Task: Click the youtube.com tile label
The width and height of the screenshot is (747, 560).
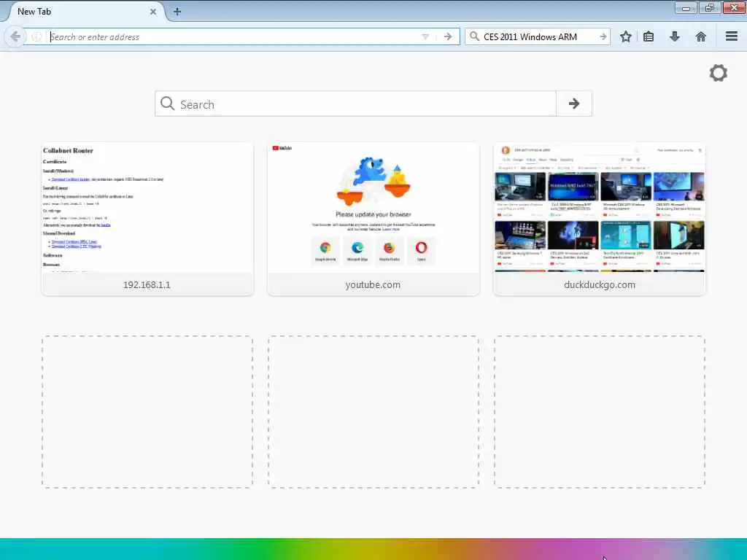Action: point(373,285)
